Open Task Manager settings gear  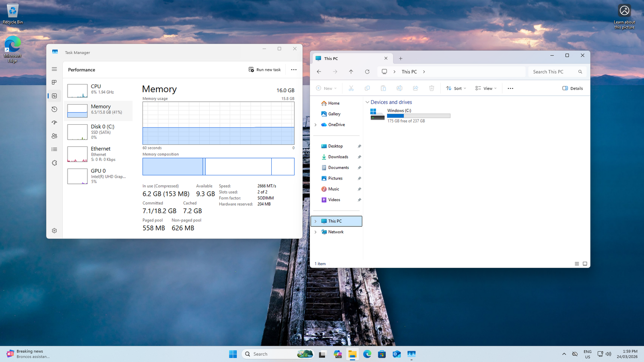coord(54,230)
